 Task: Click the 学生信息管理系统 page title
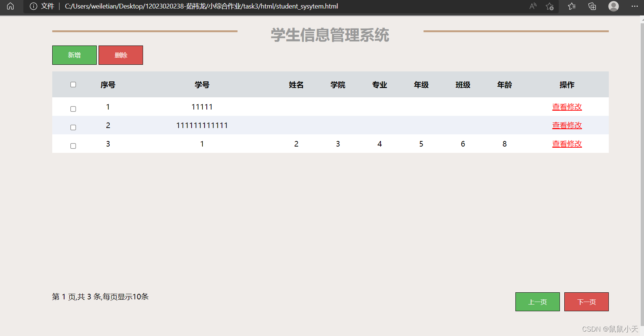(x=330, y=35)
